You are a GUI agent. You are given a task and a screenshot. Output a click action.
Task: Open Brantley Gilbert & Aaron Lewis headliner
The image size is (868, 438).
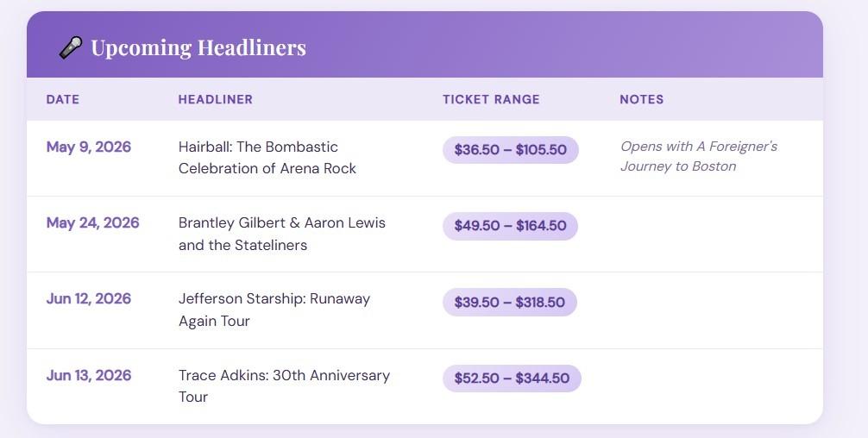(282, 234)
